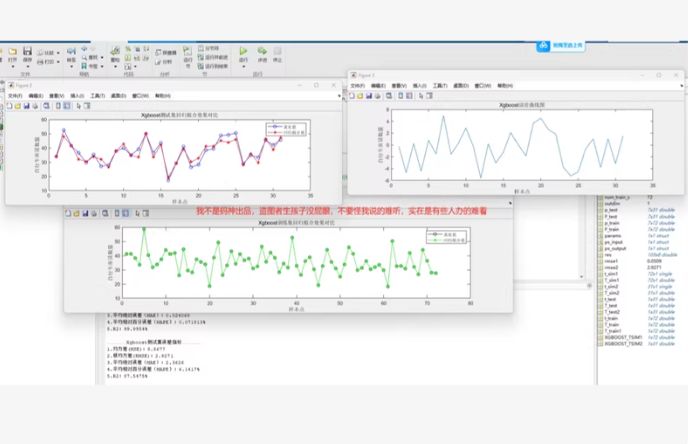This screenshot has height=444, width=698.
Task: Click the Find (查找) magnifier icon
Action: [x=84, y=57]
